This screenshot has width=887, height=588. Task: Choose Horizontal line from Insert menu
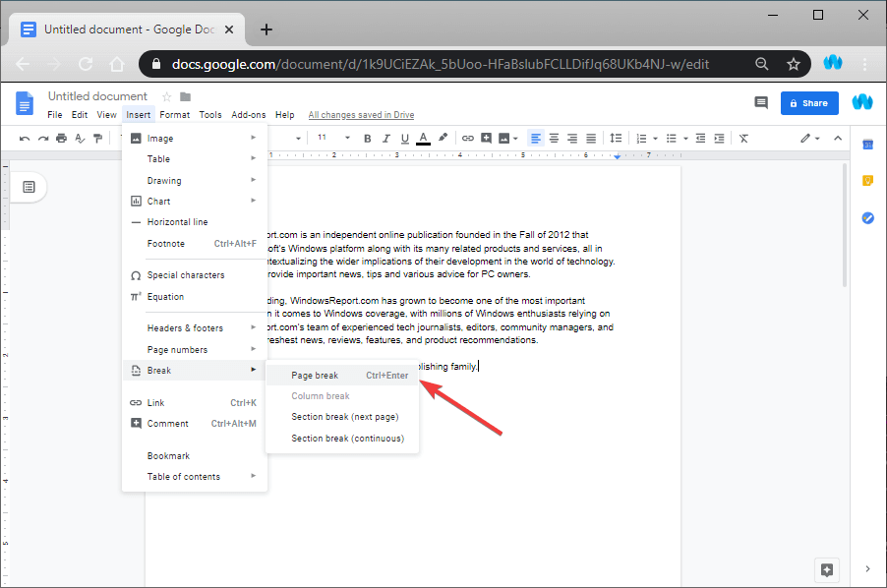[195, 222]
